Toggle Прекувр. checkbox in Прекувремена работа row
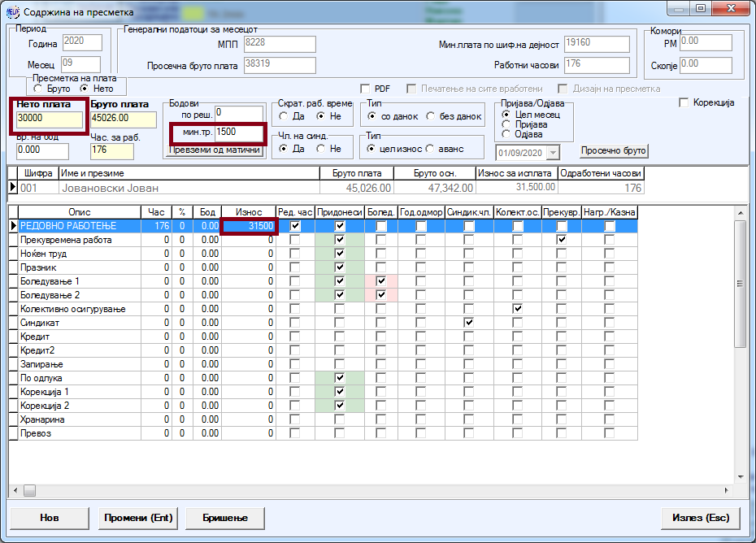The image size is (756, 543). (x=561, y=240)
